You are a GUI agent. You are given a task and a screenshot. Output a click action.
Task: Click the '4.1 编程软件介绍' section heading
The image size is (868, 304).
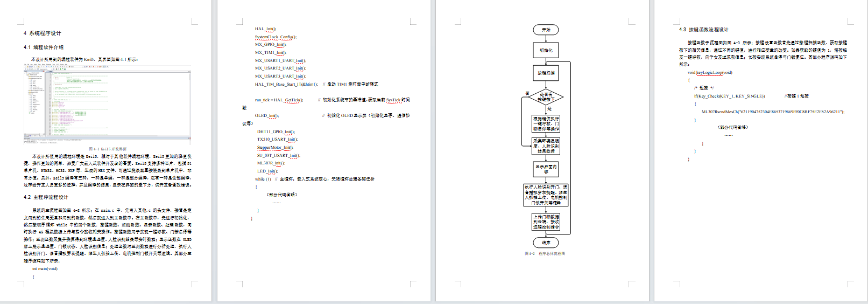pos(44,47)
